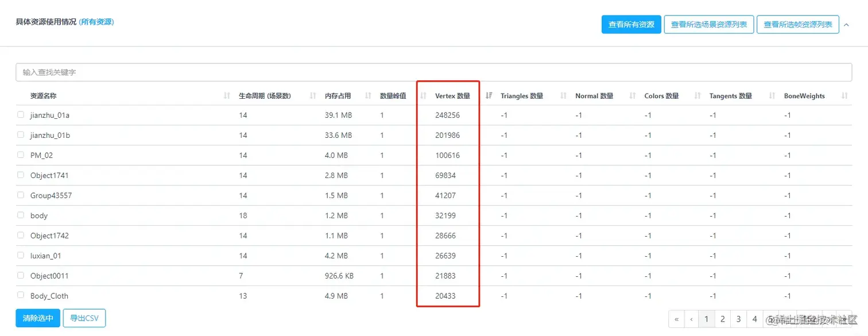Click vertex count value 248256
This screenshot has height=336, width=868.
(x=448, y=115)
